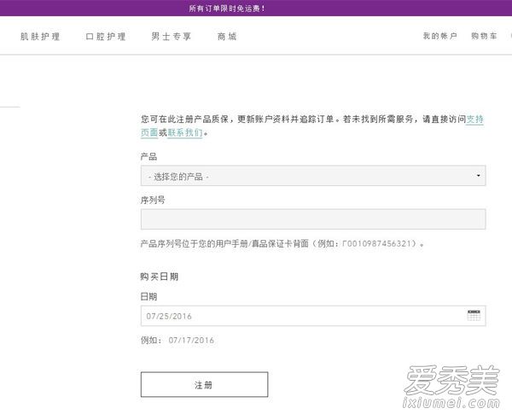Click the 产品 field label
The image size is (512, 420).
(148, 157)
